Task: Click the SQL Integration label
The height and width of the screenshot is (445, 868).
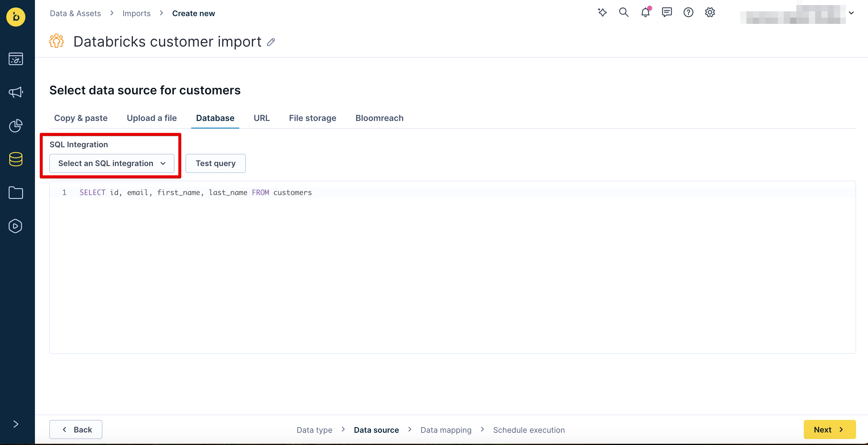Action: tap(79, 145)
